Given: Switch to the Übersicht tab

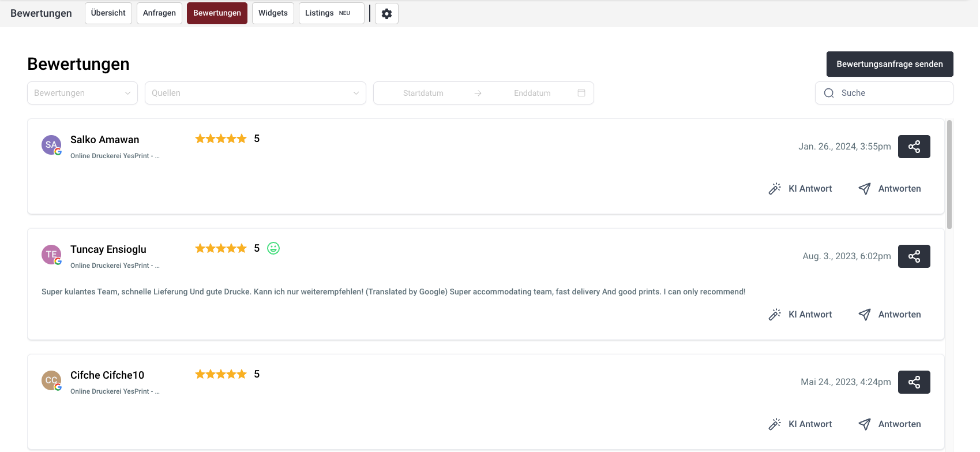Looking at the screenshot, I should coord(108,13).
